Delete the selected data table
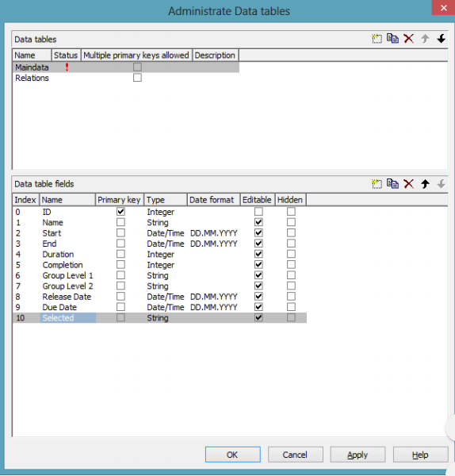Viewport: 455px width, 476px height. 409,39
